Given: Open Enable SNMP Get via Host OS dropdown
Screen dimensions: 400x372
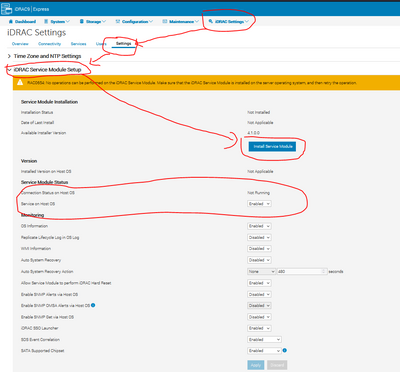Looking at the screenshot, I should click(x=259, y=317).
